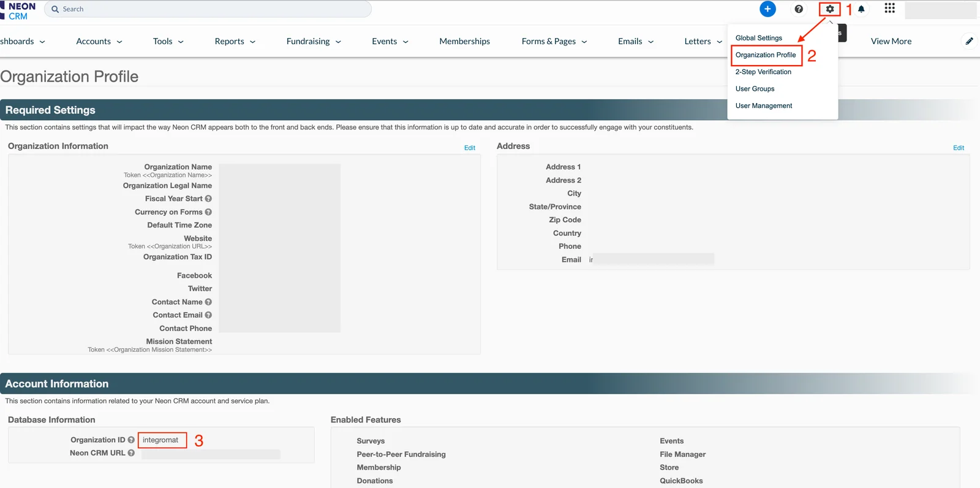Click the Default Time Zone label
Image resolution: width=980 pixels, height=488 pixels.
(x=179, y=225)
